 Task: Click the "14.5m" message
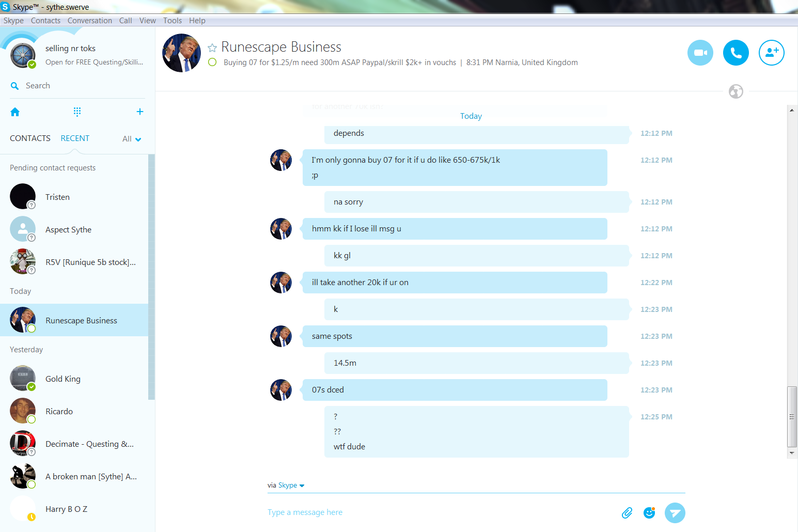click(477, 363)
